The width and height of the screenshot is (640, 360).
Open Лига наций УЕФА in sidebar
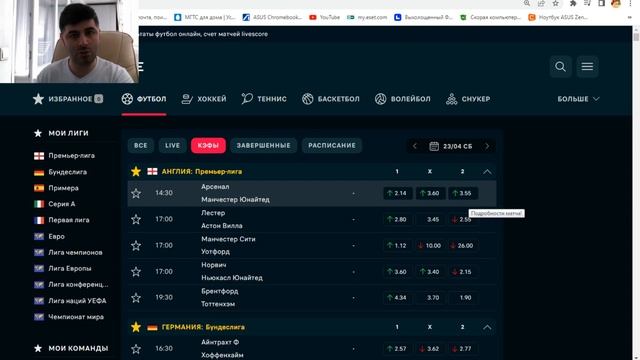coord(70,301)
